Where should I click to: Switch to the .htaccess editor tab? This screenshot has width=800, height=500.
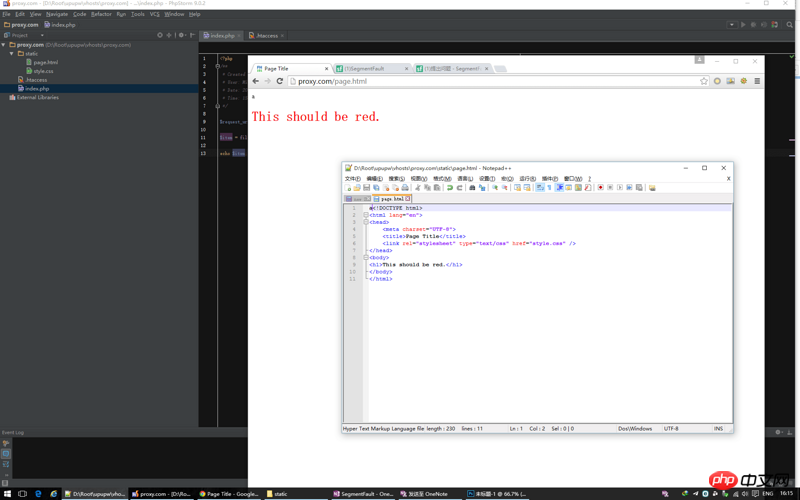pos(265,35)
